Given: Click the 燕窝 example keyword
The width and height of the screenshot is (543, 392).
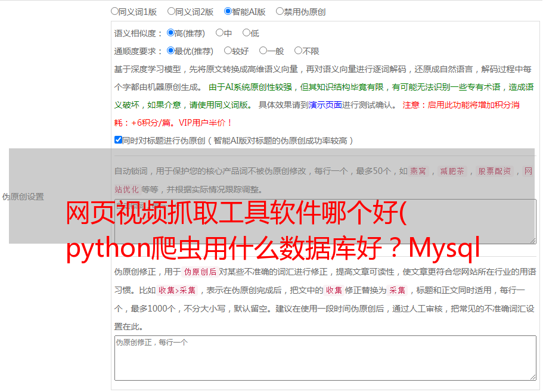Looking at the screenshot, I should pos(418,171).
